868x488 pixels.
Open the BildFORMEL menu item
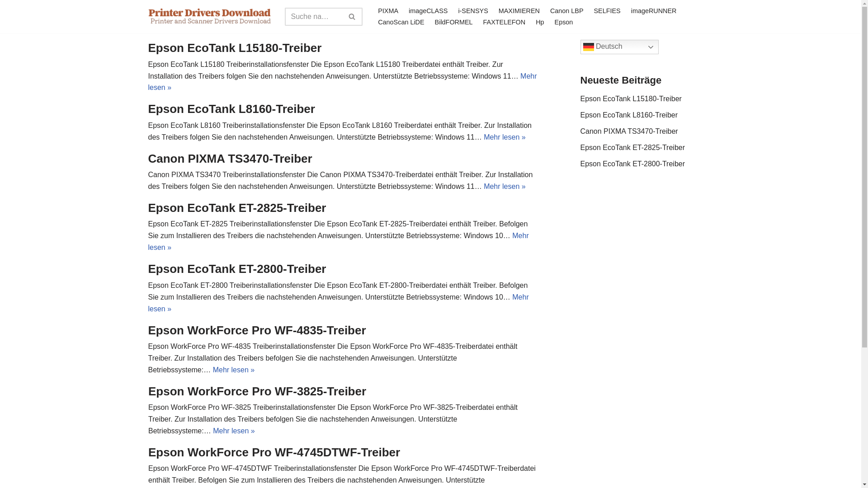(x=453, y=22)
